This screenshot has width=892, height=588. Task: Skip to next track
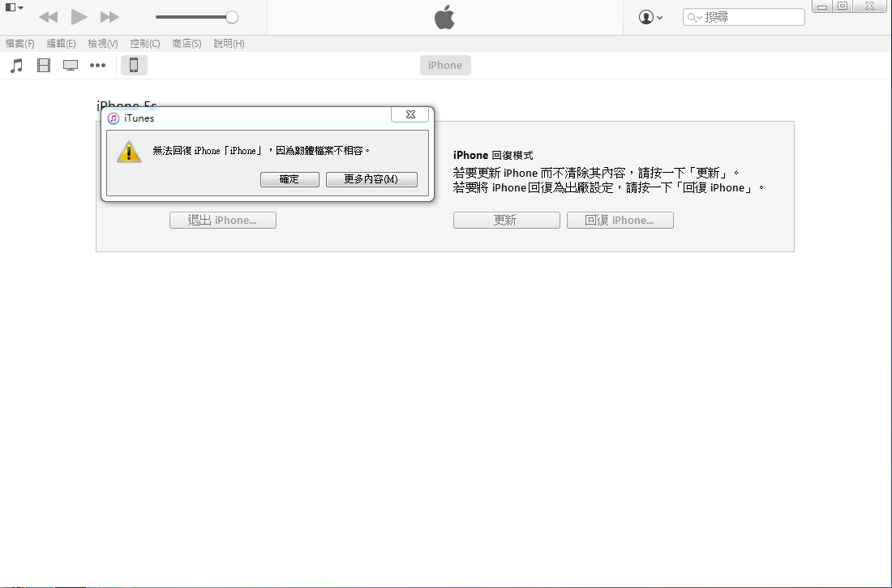[x=109, y=17]
